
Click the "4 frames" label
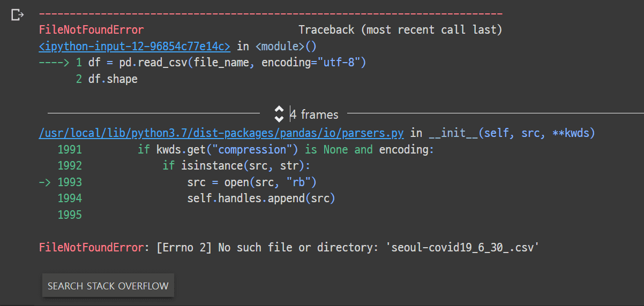click(314, 114)
